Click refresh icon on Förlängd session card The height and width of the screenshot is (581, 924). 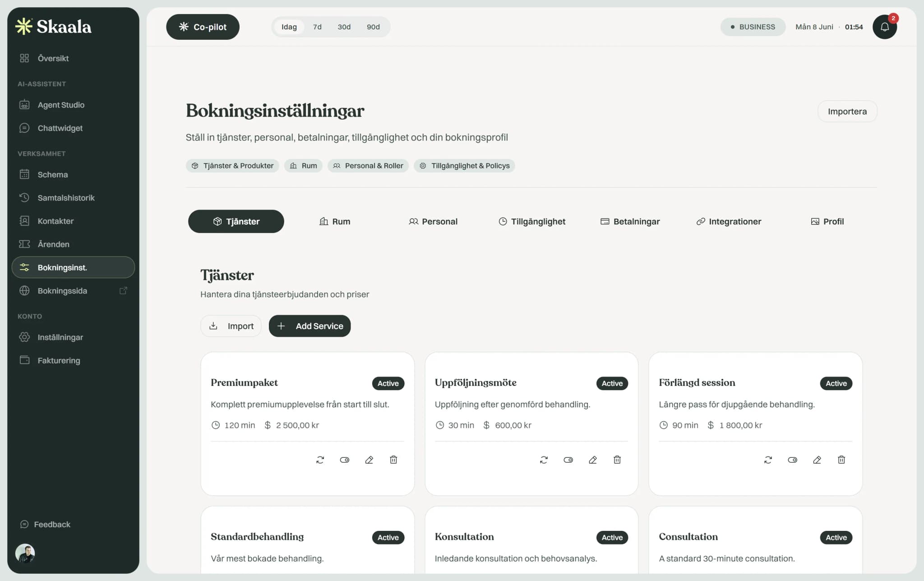coord(768,460)
